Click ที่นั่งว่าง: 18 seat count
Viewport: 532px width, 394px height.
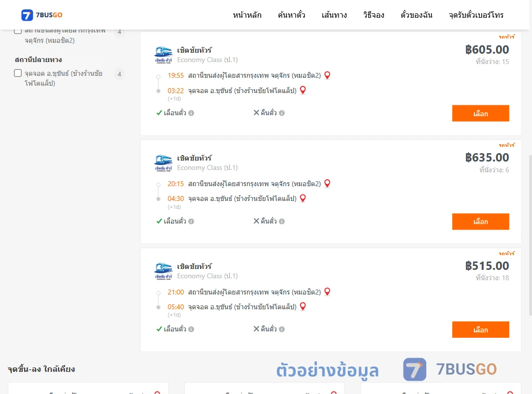coord(492,278)
